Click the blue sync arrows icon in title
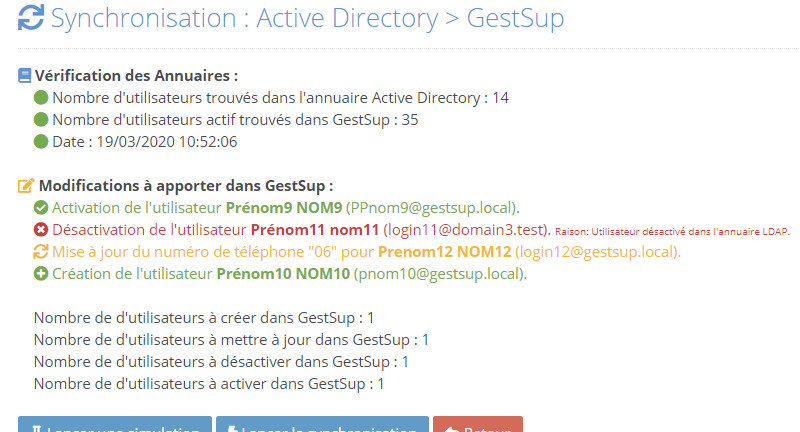Image resolution: width=800 pixels, height=432 pixels. (x=31, y=18)
